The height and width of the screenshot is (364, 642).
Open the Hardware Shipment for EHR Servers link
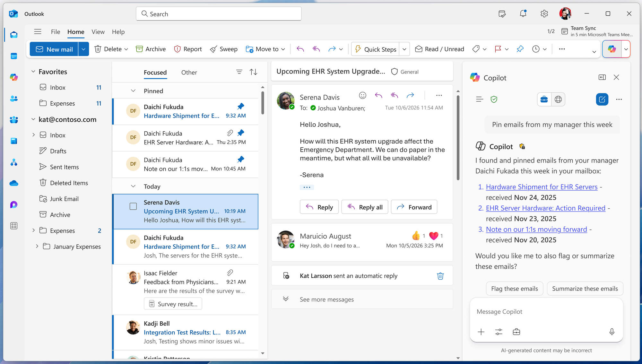point(542,187)
